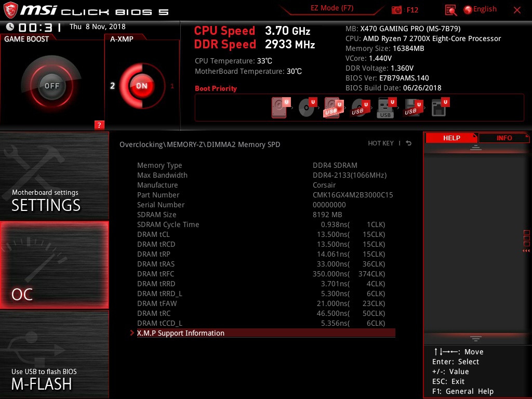Click the date Thu 8 Nov, 2018
The image size is (532, 399).
(97, 26)
